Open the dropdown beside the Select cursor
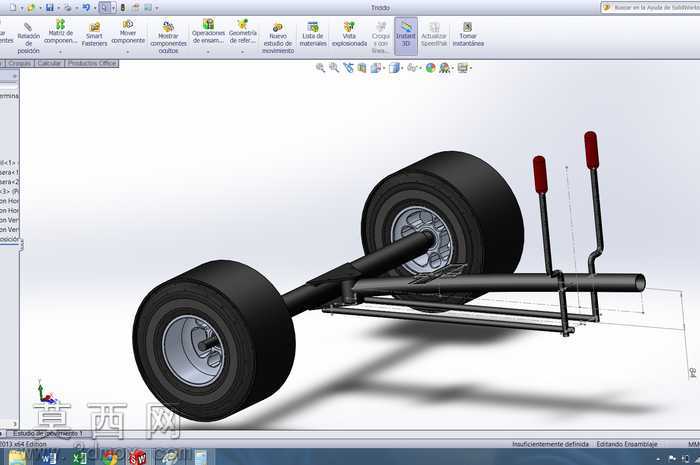700x465 pixels. (x=113, y=8)
